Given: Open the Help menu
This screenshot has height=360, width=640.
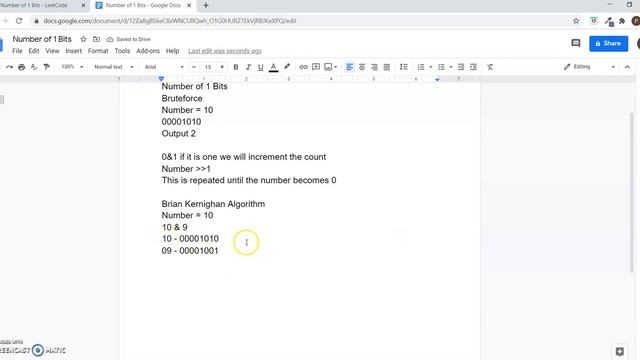Looking at the screenshot, I should (172, 51).
